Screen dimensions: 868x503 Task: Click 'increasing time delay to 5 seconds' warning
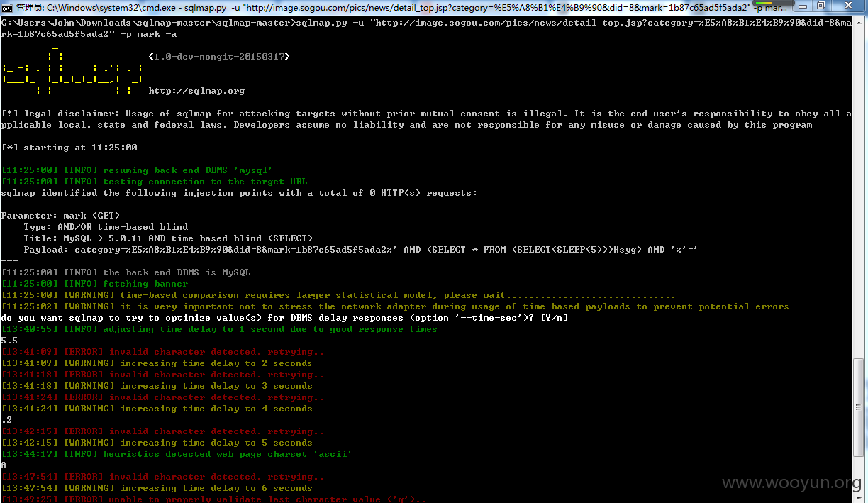(157, 443)
